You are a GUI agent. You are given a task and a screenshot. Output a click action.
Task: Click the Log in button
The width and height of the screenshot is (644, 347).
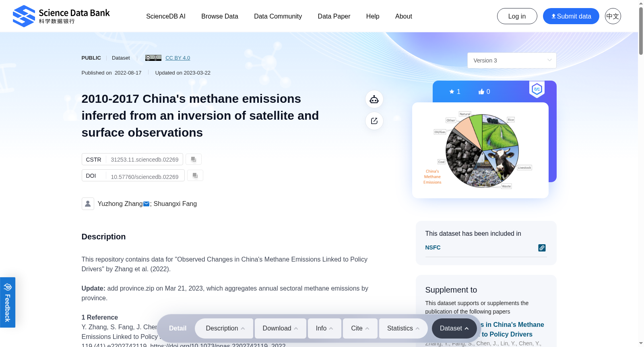tap(517, 16)
